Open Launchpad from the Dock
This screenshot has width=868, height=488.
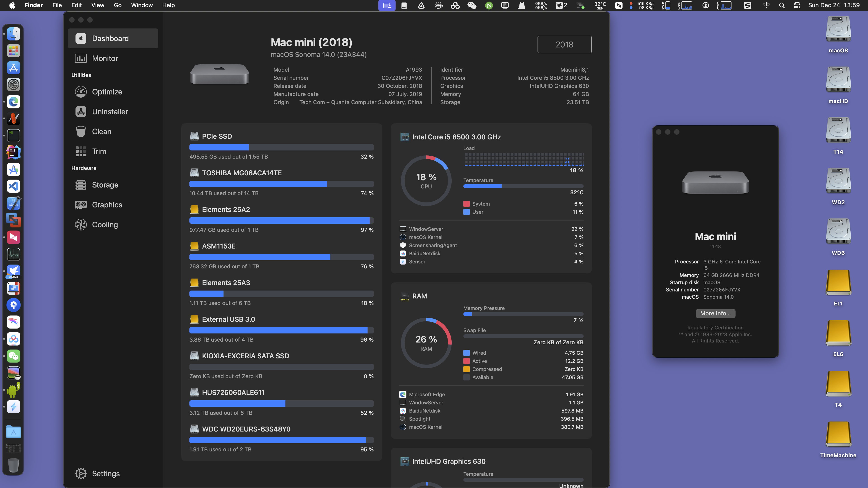[14, 51]
